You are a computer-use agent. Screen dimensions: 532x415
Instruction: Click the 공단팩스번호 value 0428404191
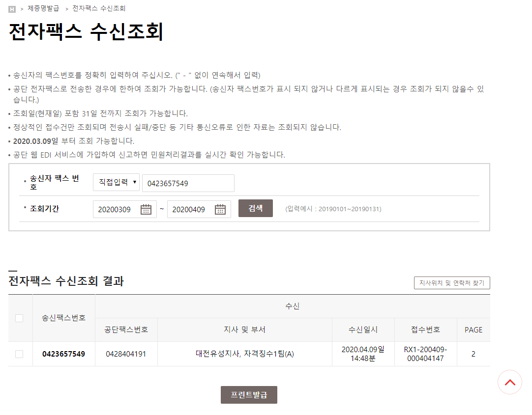pyautogui.click(x=126, y=354)
